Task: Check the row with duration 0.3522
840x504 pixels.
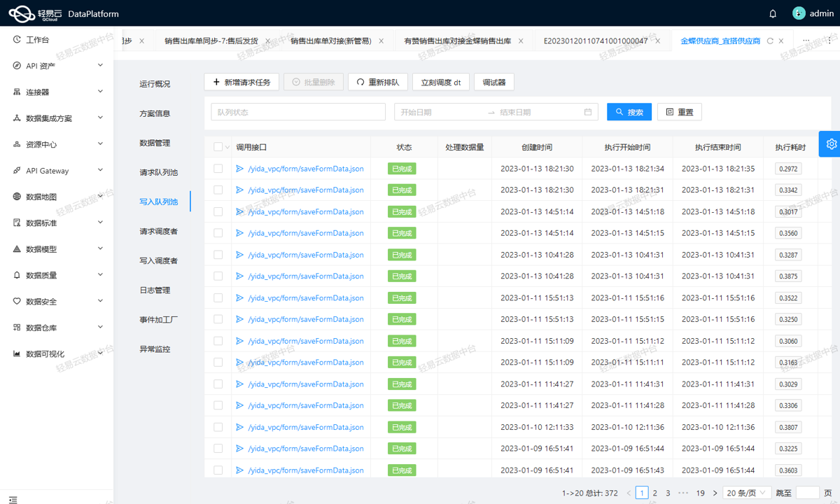Action: coord(218,297)
